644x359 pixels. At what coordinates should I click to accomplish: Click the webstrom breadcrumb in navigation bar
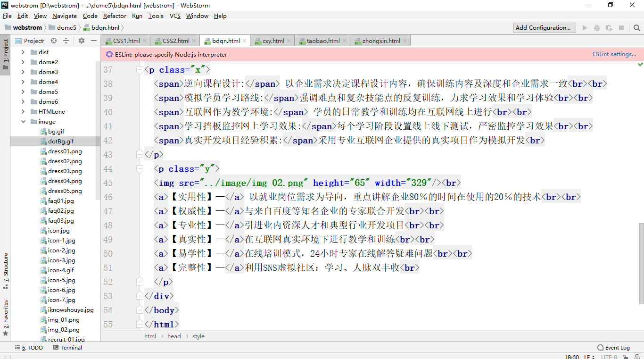(x=23, y=28)
